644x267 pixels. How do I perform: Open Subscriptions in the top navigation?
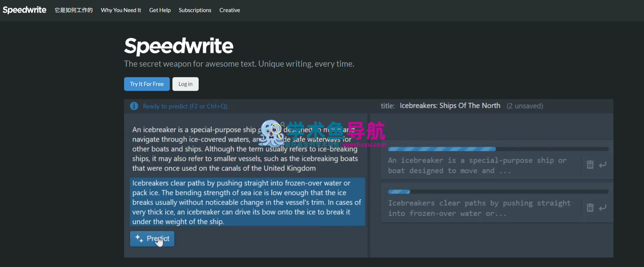click(195, 10)
